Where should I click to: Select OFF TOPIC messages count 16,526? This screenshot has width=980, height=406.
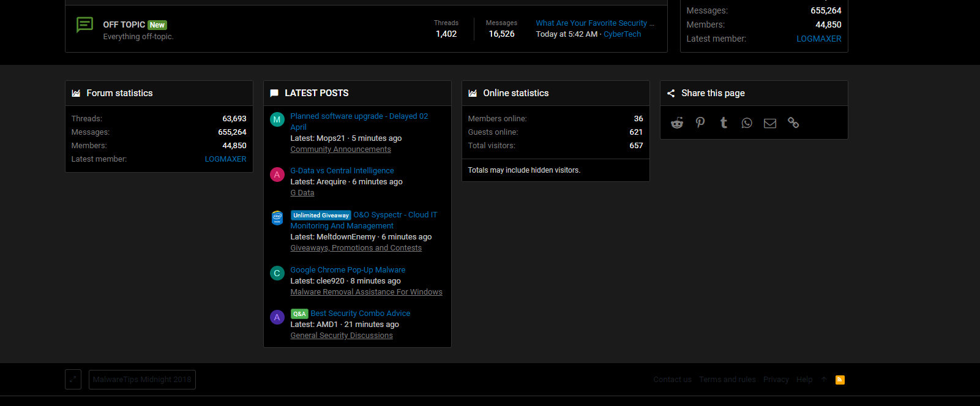click(x=501, y=34)
